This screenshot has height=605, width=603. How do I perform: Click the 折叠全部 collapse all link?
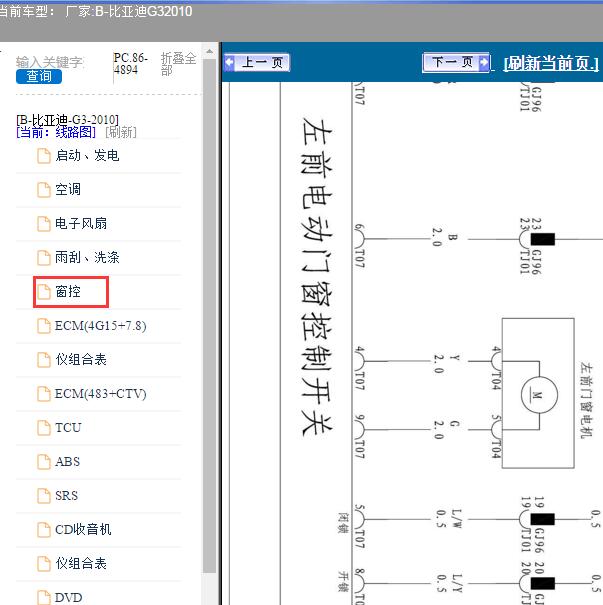(178, 64)
